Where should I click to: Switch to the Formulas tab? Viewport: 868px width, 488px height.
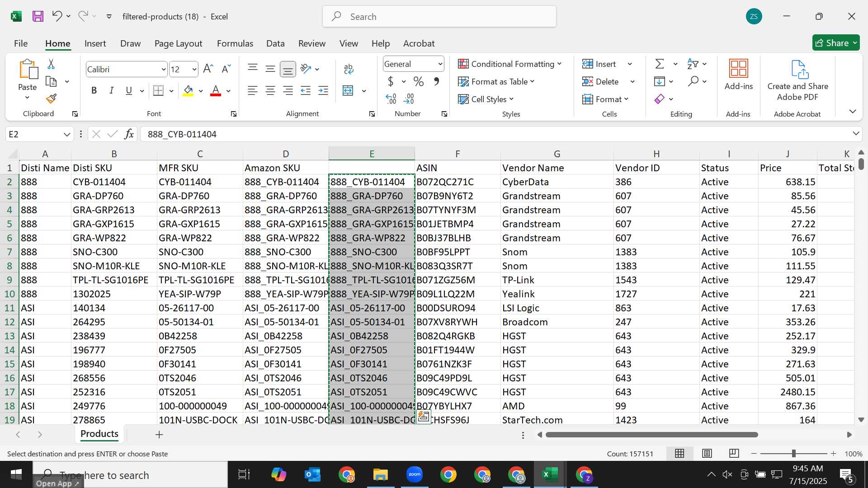point(235,43)
